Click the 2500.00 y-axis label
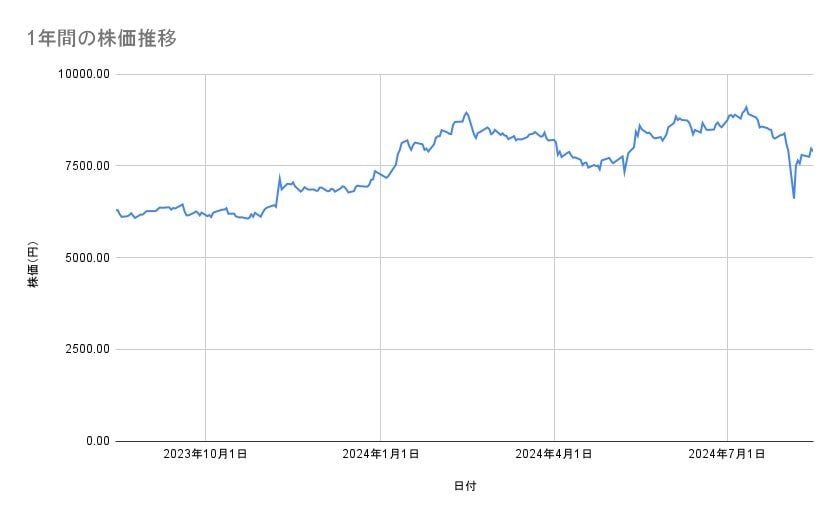 (85, 349)
